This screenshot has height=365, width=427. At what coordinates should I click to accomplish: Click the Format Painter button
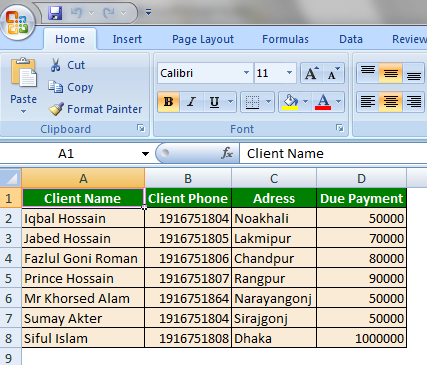(95, 109)
